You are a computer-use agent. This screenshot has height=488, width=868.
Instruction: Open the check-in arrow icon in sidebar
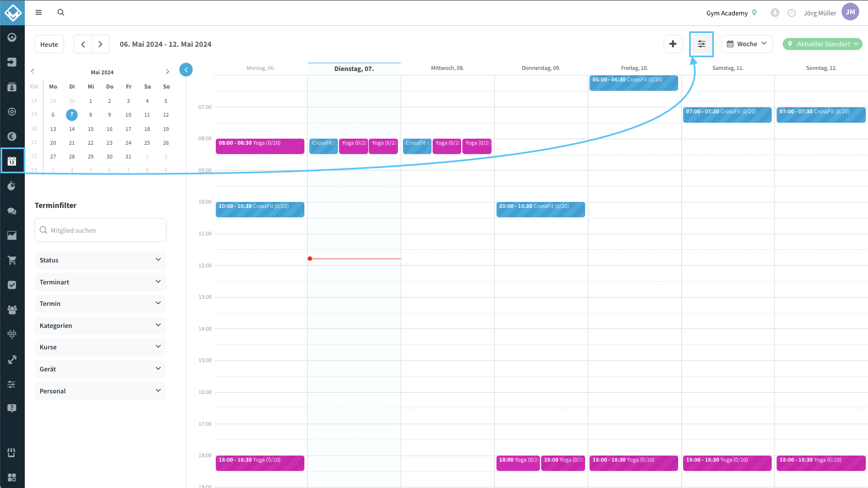[x=12, y=62]
